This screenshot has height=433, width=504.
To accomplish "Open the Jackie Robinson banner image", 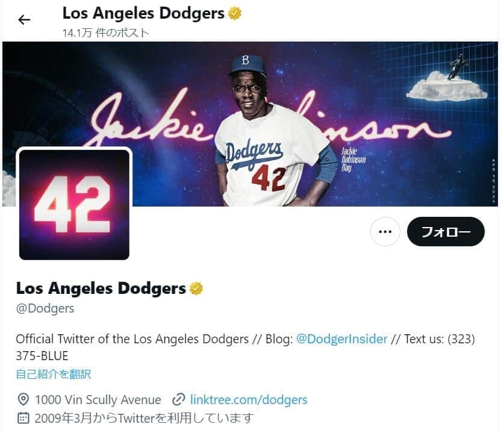I will pyautogui.click(x=250, y=124).
